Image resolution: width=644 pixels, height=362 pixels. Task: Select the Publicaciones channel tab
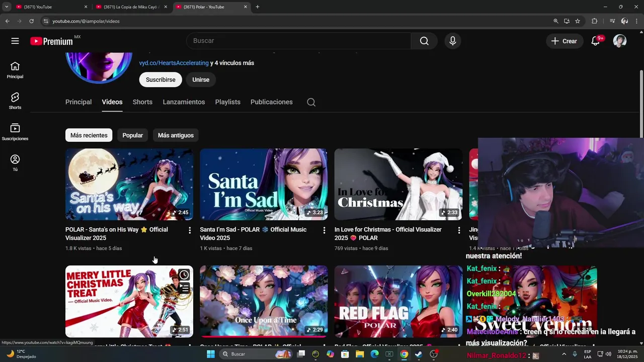point(271,102)
